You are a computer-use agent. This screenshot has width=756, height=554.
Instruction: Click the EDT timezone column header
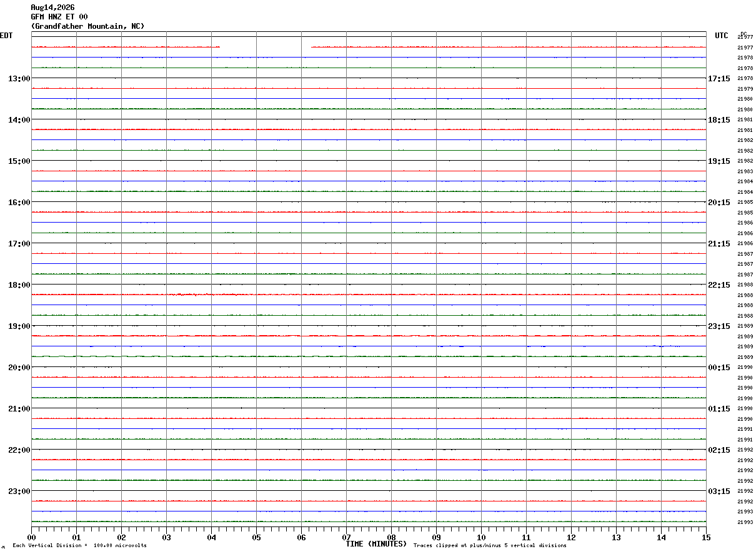6,36
